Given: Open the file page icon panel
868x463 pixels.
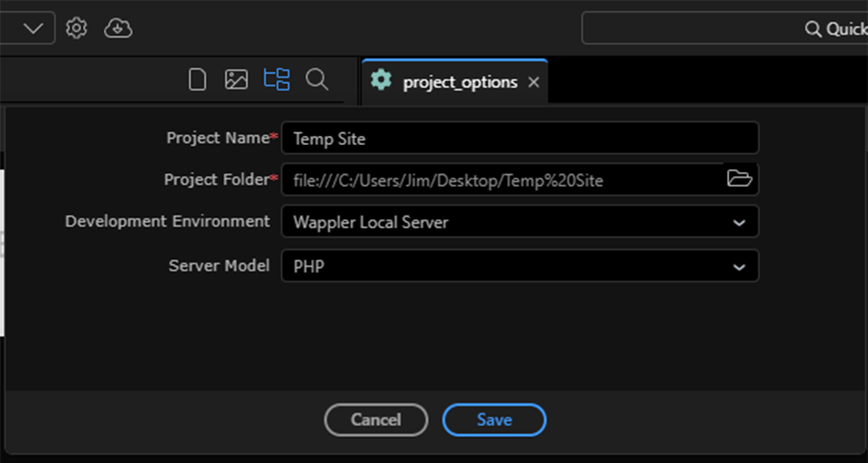Looking at the screenshot, I should tap(198, 79).
